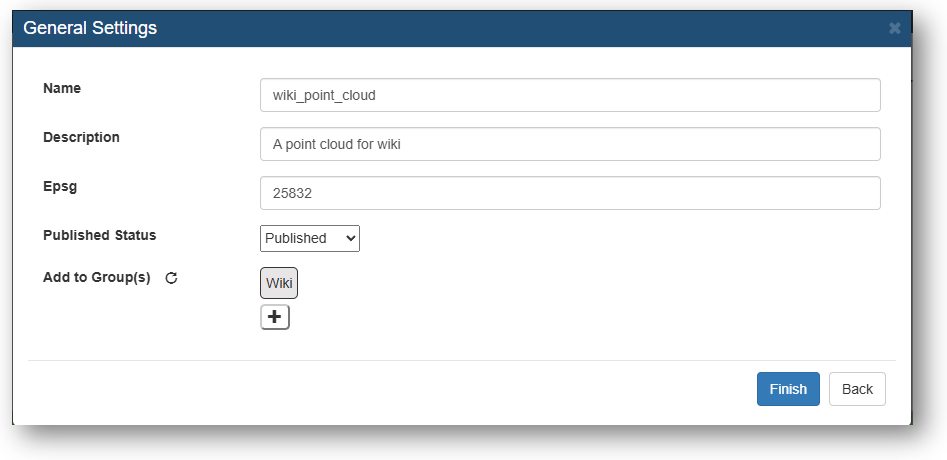Click the Description field label
The image size is (947, 460).
click(x=82, y=137)
